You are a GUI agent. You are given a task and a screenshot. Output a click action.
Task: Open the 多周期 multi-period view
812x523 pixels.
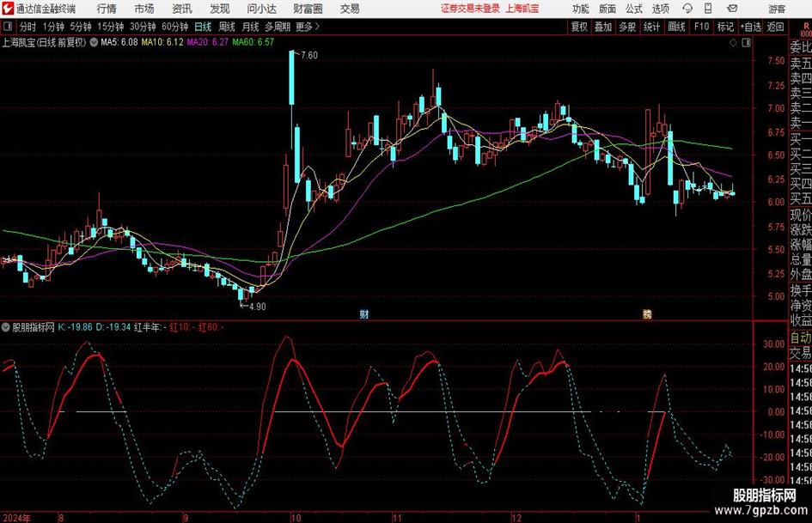tap(278, 27)
